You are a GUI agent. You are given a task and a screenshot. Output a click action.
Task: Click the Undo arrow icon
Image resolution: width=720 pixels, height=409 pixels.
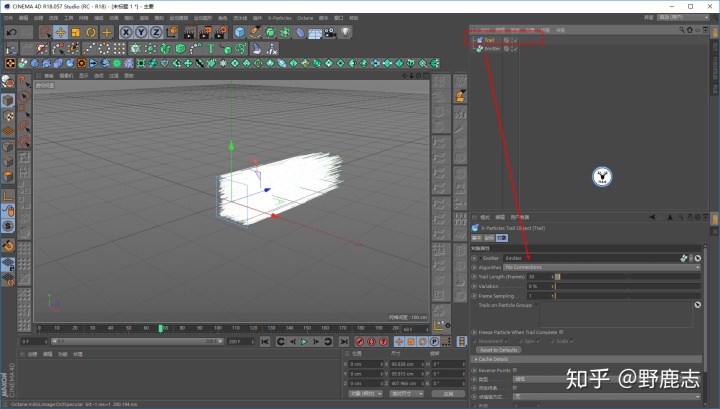coord(11,32)
